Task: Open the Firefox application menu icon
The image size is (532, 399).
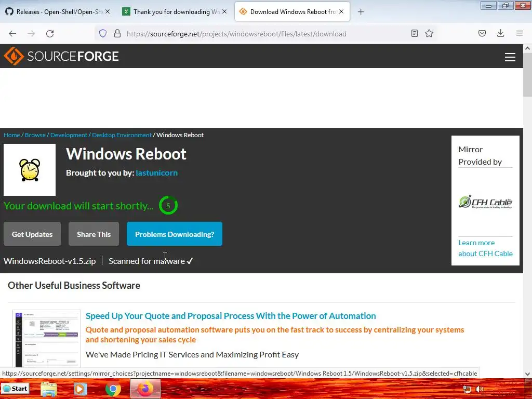Action: click(x=520, y=33)
